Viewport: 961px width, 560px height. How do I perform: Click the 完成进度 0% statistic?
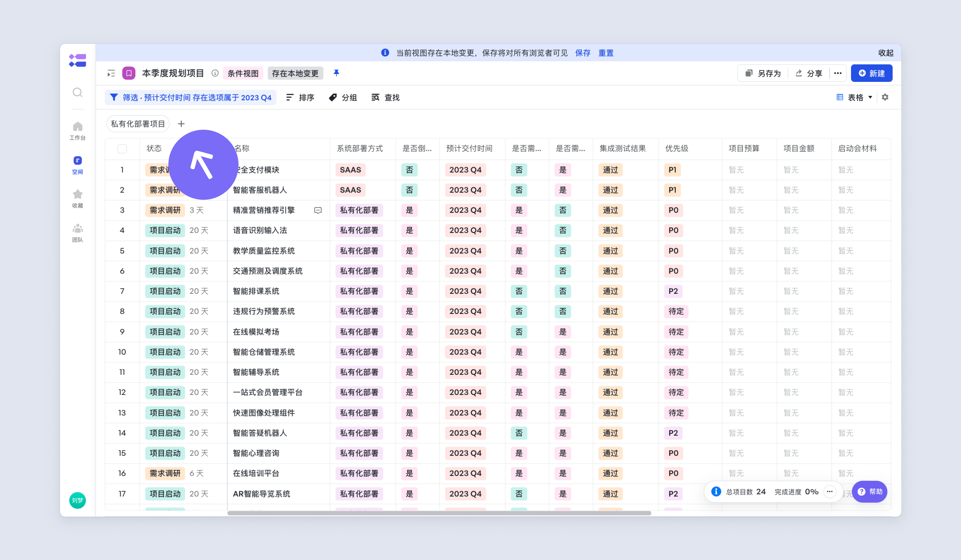pyautogui.click(x=796, y=492)
